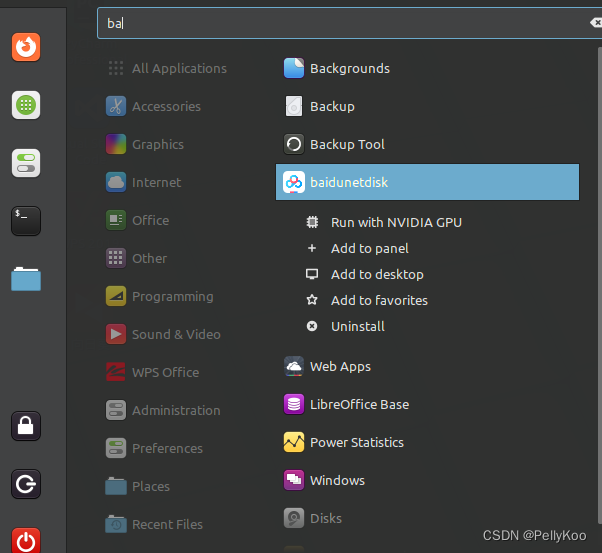The image size is (602, 553).
Task: Click the results list scrollbar
Action: click(600, 285)
